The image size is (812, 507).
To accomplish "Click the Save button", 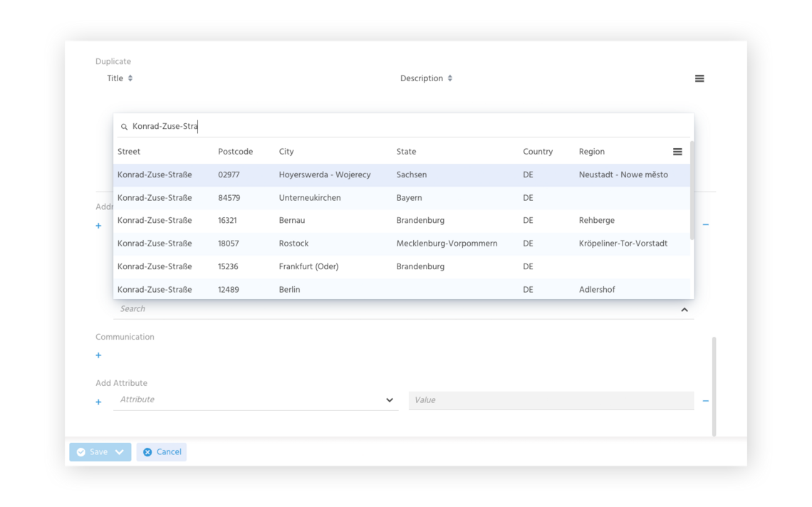I will pos(94,451).
